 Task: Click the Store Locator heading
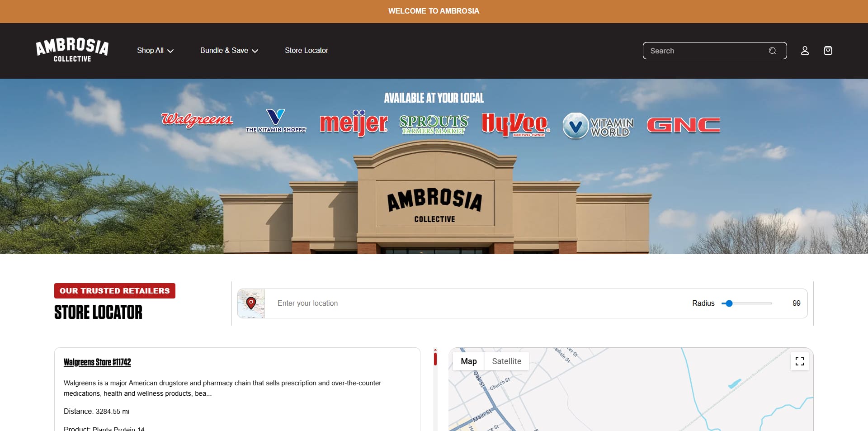tap(98, 313)
